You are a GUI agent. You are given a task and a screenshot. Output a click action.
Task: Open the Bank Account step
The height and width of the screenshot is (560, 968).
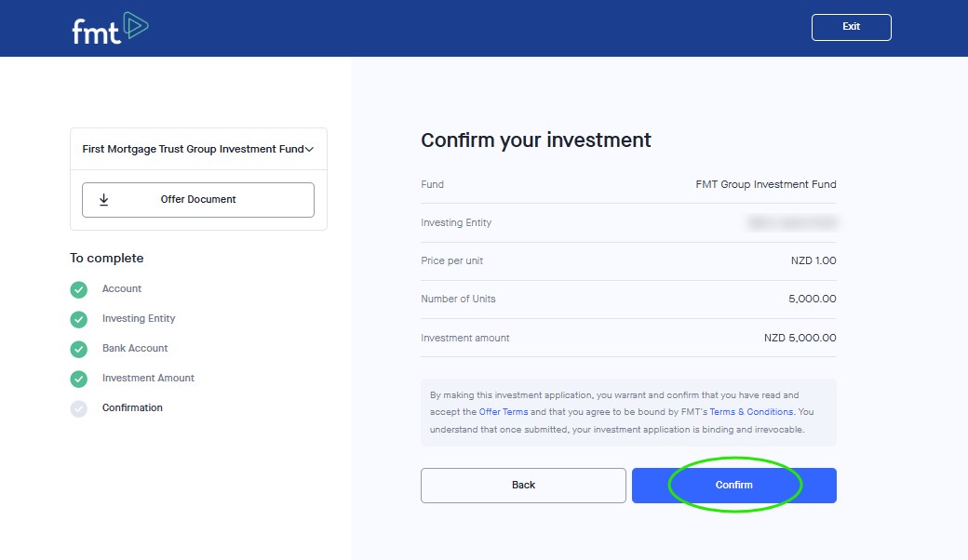coord(135,349)
